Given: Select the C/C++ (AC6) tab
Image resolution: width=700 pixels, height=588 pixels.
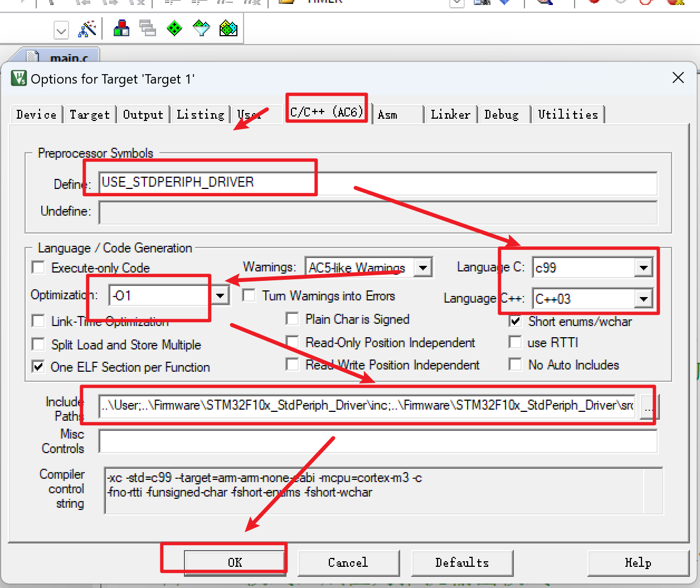Looking at the screenshot, I should click(327, 112).
